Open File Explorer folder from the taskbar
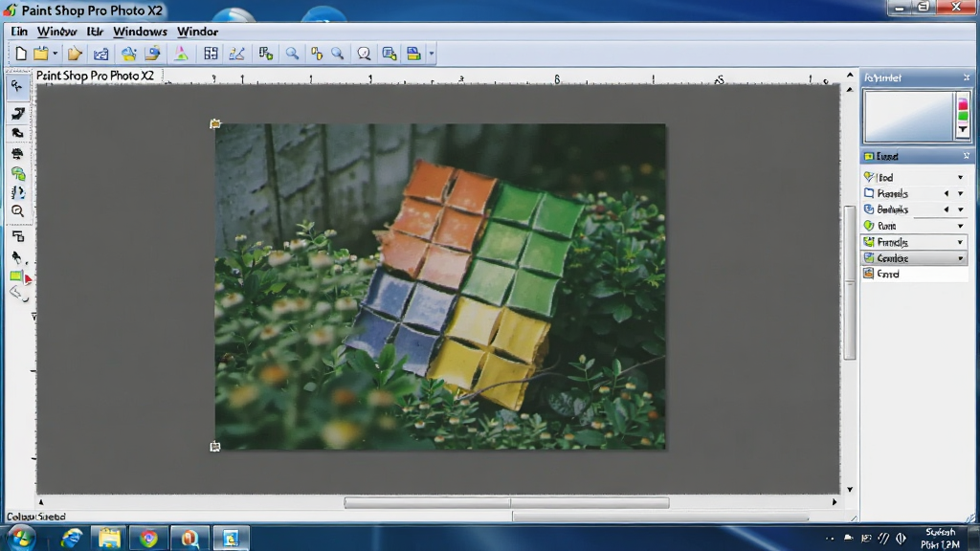 point(109,538)
